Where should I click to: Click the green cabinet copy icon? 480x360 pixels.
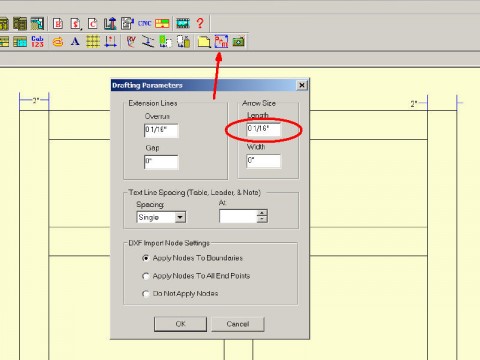click(x=166, y=42)
